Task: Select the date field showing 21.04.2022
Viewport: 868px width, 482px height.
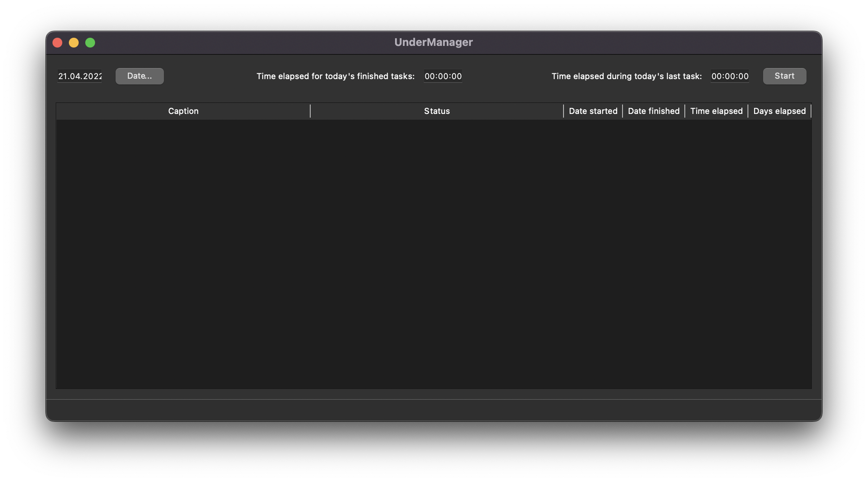Action: tap(80, 76)
